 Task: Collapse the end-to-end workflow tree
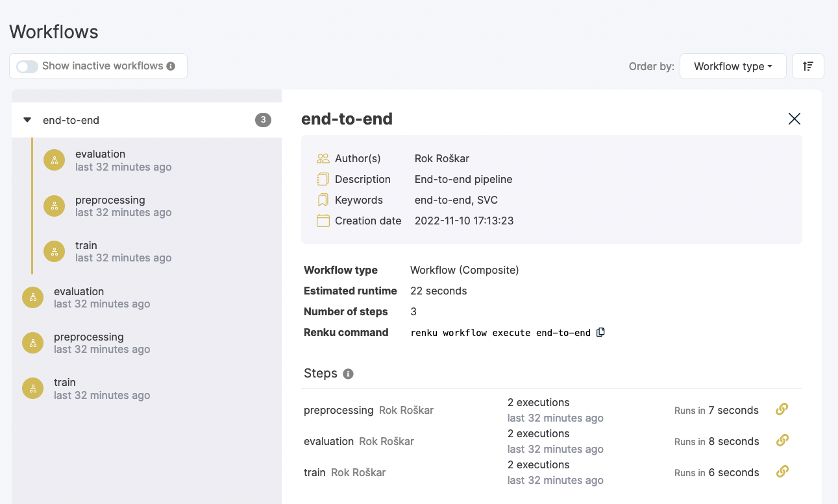27,120
